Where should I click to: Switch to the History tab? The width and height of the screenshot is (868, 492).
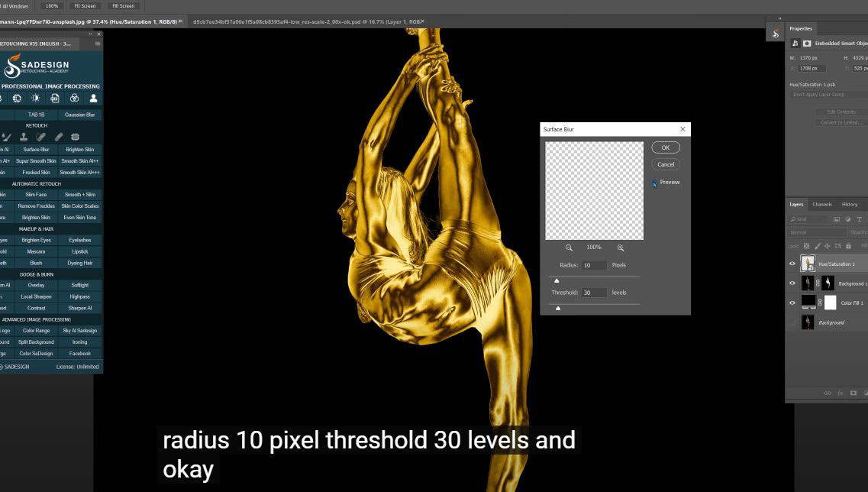pos(849,205)
